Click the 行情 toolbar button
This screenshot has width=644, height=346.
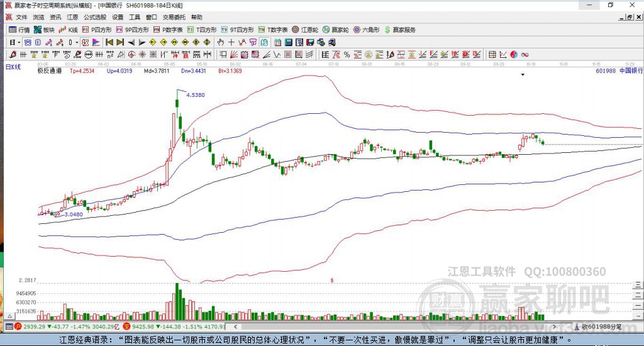pyautogui.click(x=19, y=30)
